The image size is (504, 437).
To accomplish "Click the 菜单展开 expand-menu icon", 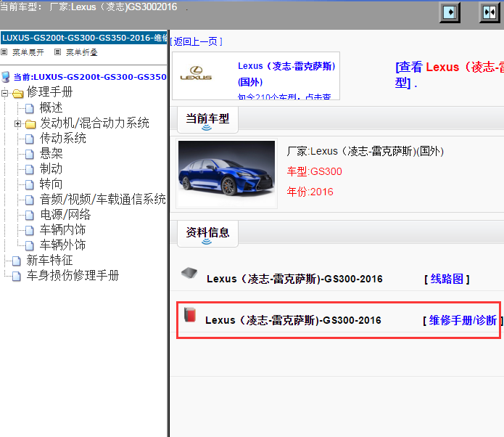I will pos(4,52).
